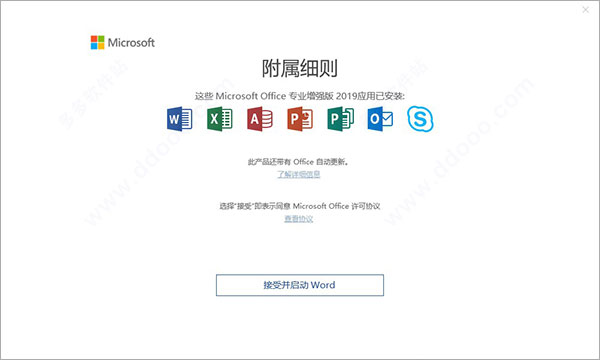
Task: Click the Microsoft Office 许可协议 sentence
Action: tap(300, 206)
